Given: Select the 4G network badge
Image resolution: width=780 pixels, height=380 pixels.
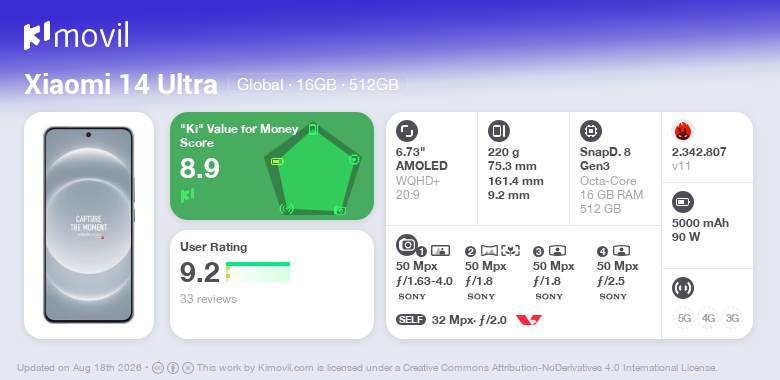Looking at the screenshot, I should [708, 318].
